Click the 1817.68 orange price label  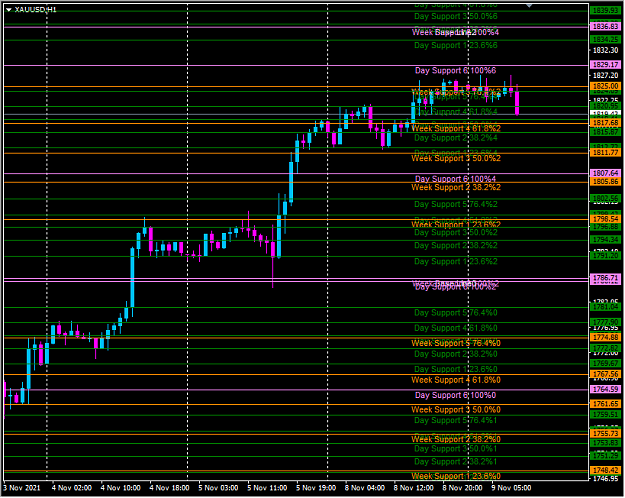(x=605, y=122)
